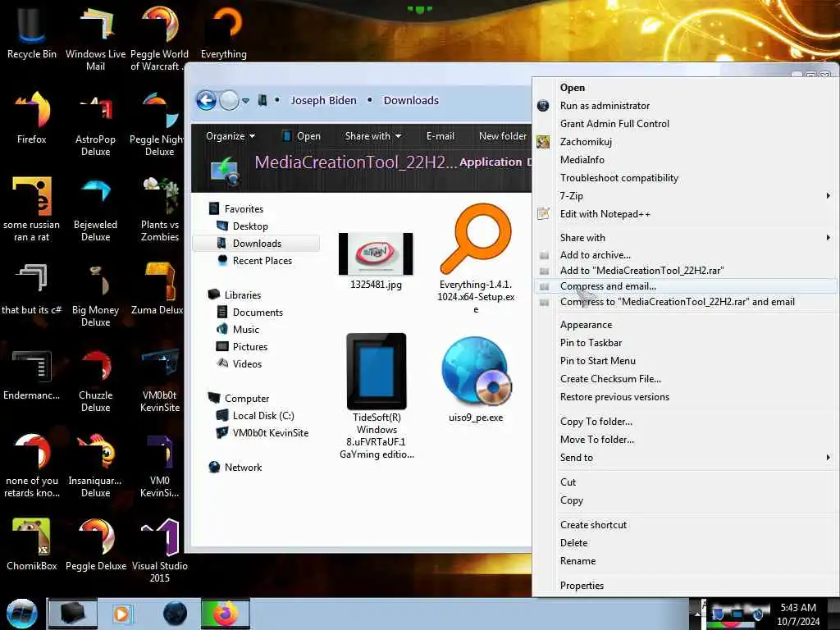840x630 pixels.
Task: Open the Everything desktop shortcut
Action: (224, 32)
